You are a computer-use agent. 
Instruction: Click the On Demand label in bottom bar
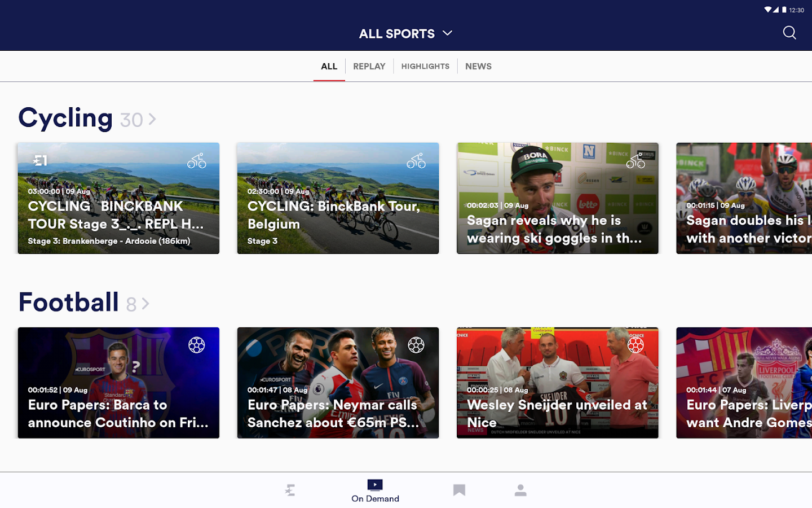click(375, 499)
